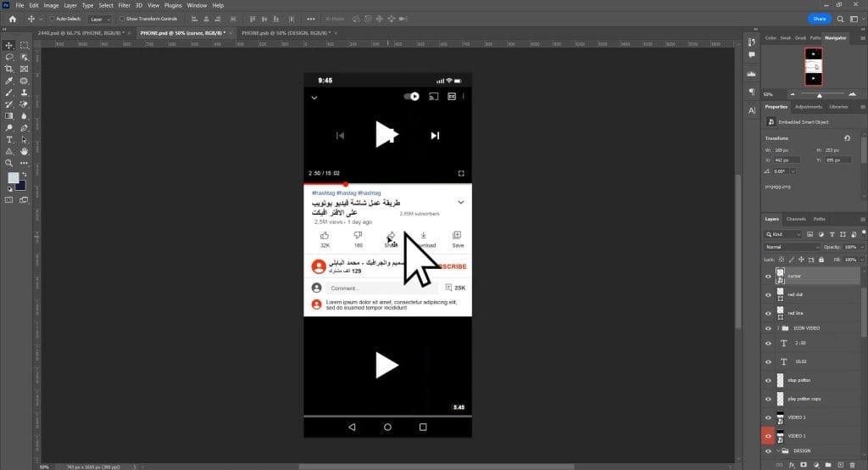Select the Rectangular Marquee tool

click(x=25, y=46)
